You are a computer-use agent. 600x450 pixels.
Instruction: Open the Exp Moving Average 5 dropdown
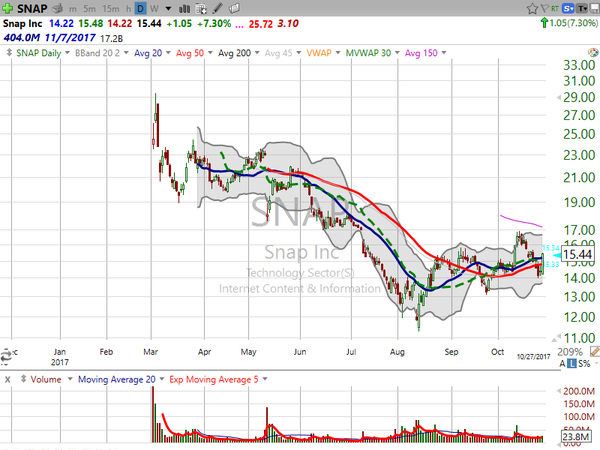pyautogui.click(x=265, y=379)
